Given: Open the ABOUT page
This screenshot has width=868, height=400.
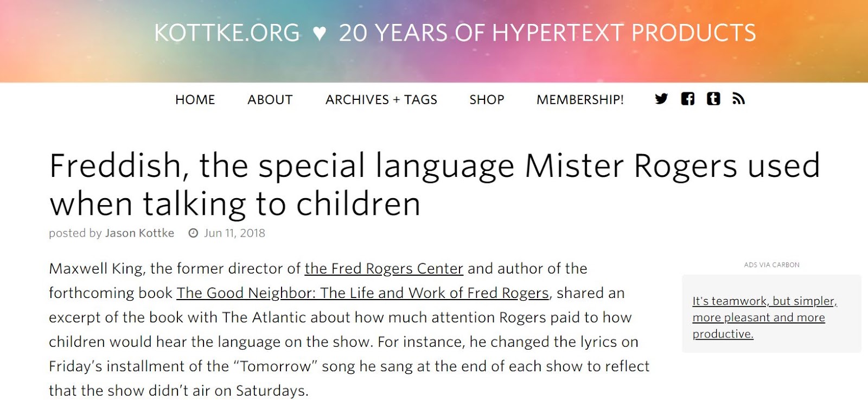Looking at the screenshot, I should 270,100.
